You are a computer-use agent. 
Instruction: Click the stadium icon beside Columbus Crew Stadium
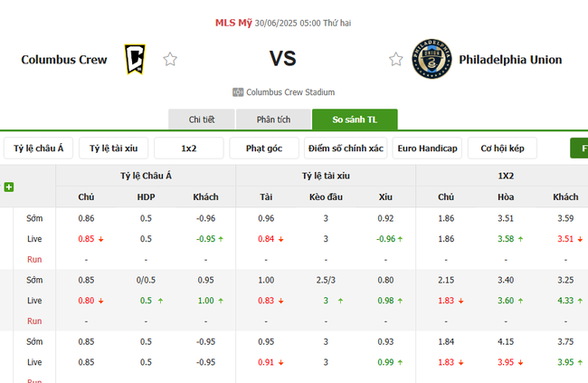[238, 92]
